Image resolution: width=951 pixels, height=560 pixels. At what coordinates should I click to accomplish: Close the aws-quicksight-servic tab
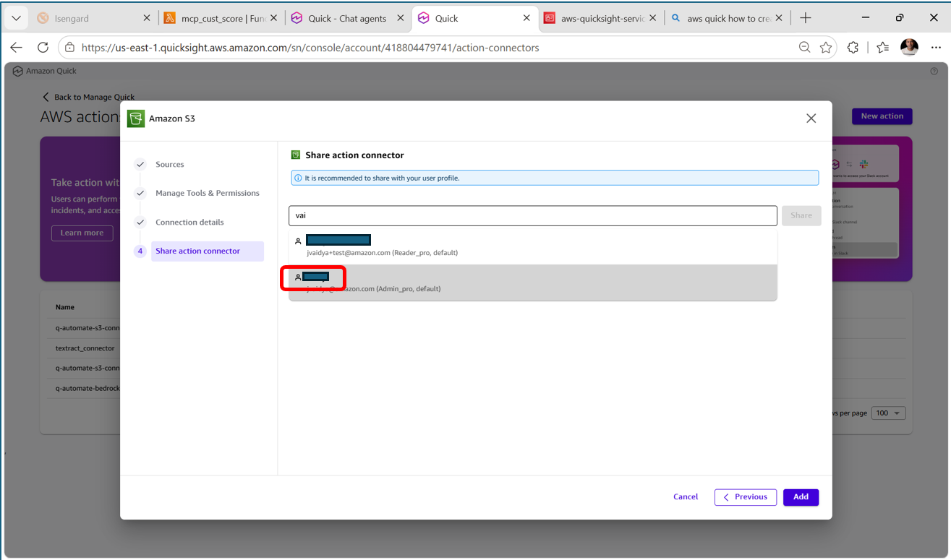[x=654, y=18]
